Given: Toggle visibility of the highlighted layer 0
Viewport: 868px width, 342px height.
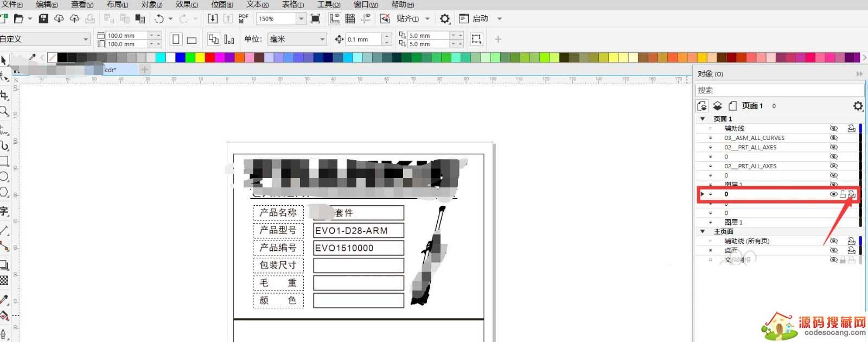Looking at the screenshot, I should pos(833,194).
